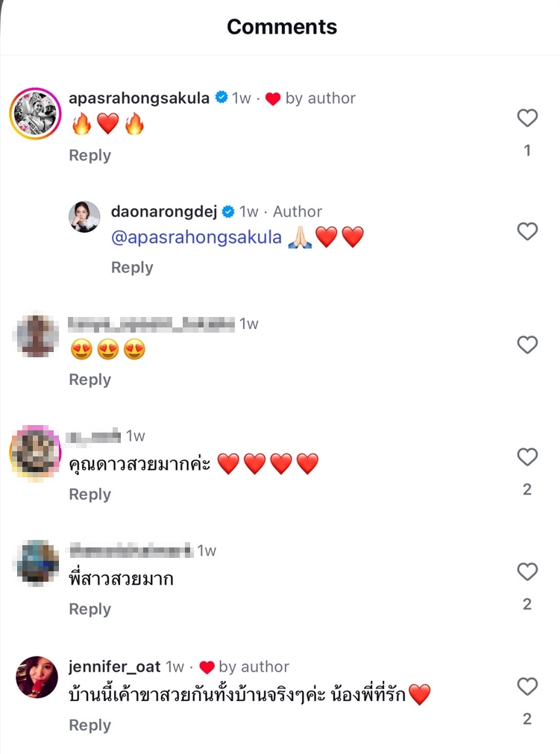Open the @apasrahongsakula mention link
560x754 pixels.
point(197,238)
